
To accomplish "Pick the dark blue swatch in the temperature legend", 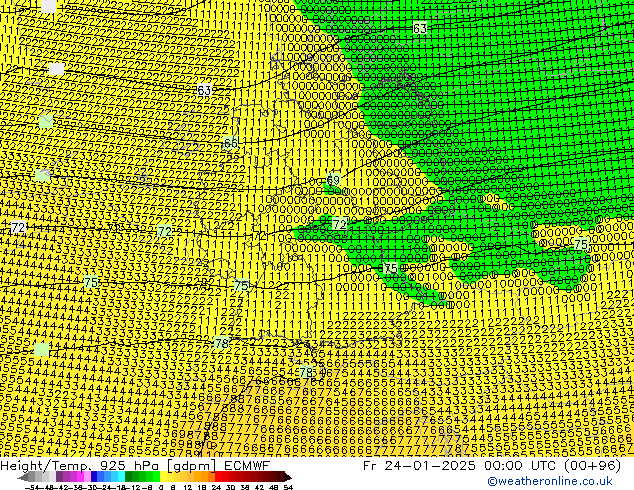I will click(x=94, y=477).
